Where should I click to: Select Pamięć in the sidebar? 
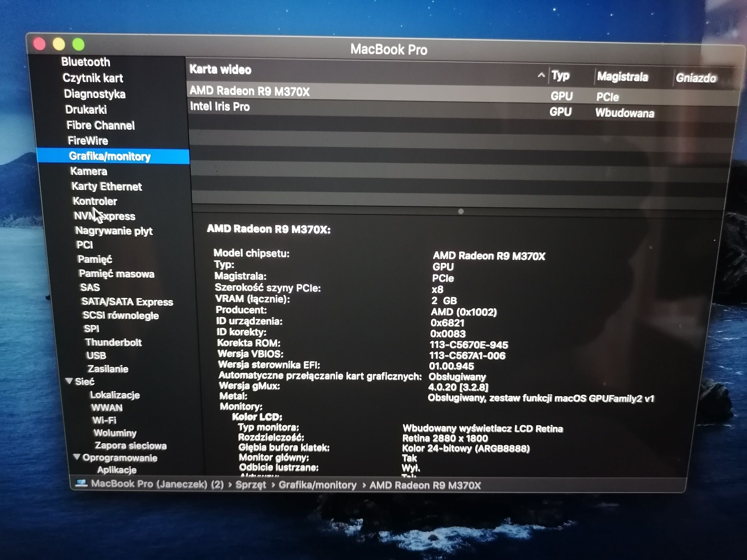pos(94,259)
